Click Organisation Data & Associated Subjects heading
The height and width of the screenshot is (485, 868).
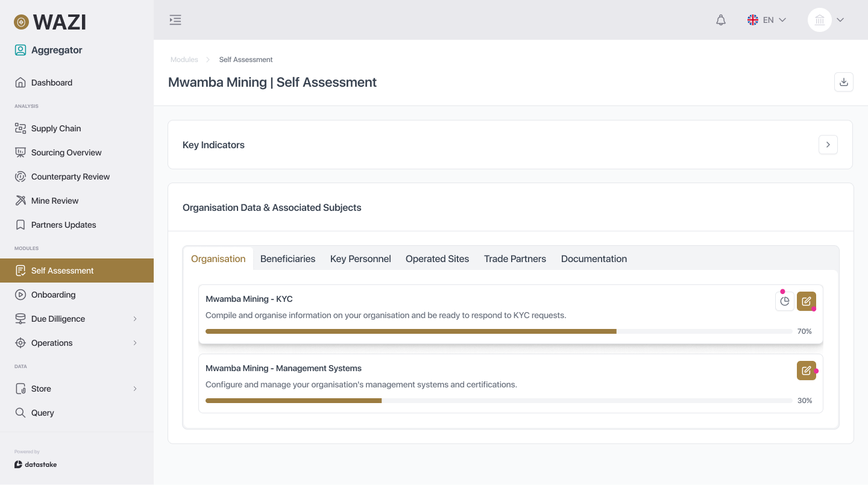(x=272, y=207)
